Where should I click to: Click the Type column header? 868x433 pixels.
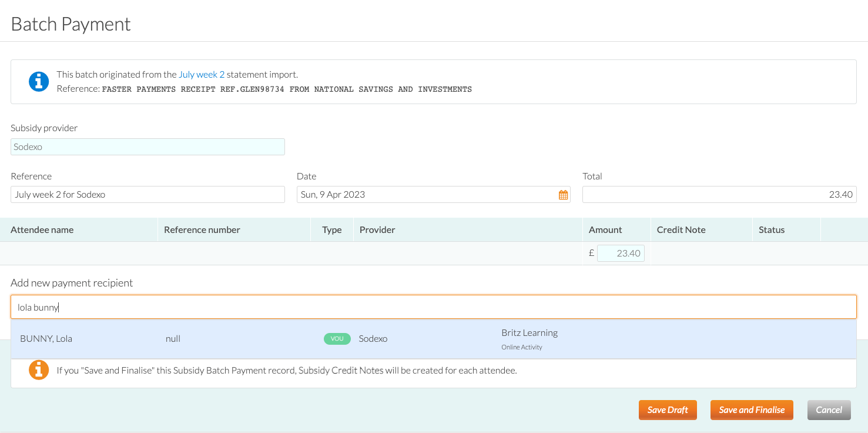332,230
